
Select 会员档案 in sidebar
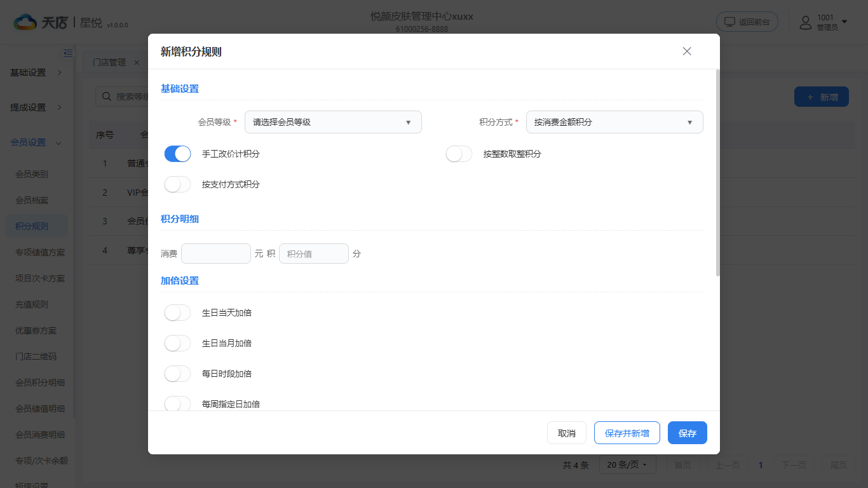pyautogui.click(x=32, y=200)
